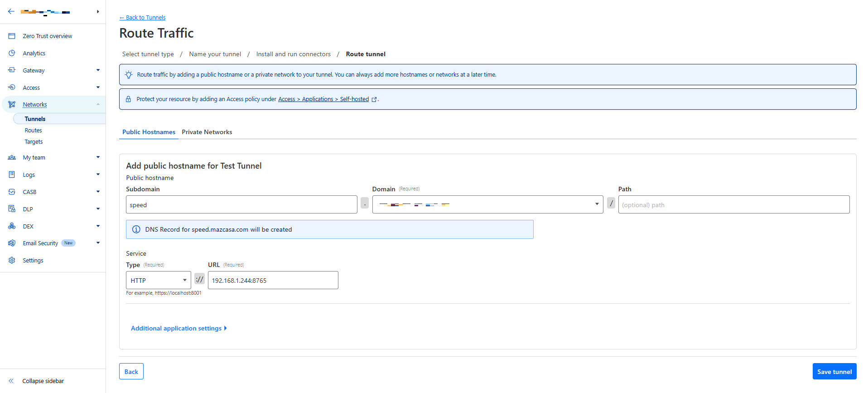Click Collapse sidebar label
868x393 pixels.
click(x=43, y=381)
